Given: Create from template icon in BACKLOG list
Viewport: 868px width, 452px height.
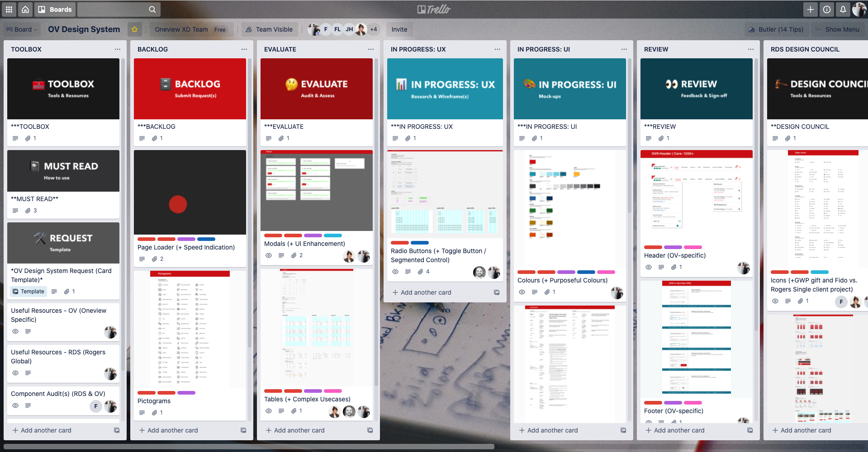Looking at the screenshot, I should click(x=243, y=430).
